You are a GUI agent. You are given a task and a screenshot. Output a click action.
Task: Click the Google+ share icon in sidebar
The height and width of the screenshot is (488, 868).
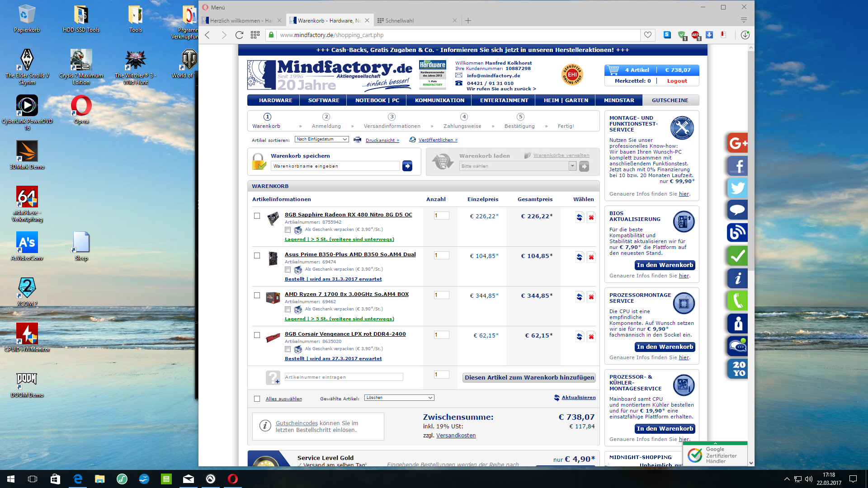tap(737, 143)
